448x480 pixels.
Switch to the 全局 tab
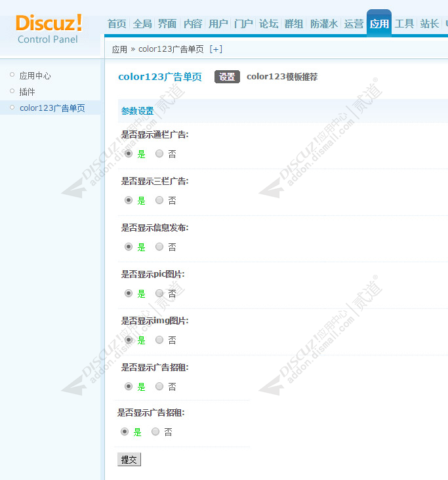pyautogui.click(x=142, y=24)
